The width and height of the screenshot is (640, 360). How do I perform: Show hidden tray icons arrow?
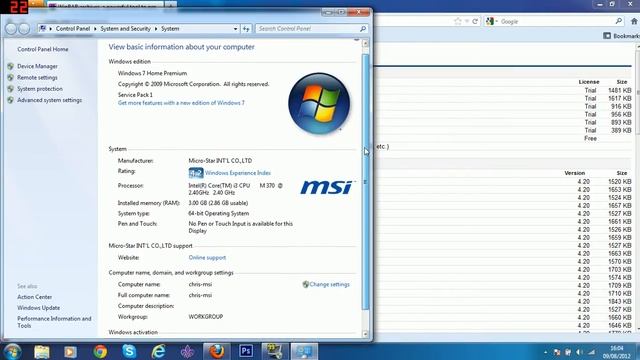546,352
